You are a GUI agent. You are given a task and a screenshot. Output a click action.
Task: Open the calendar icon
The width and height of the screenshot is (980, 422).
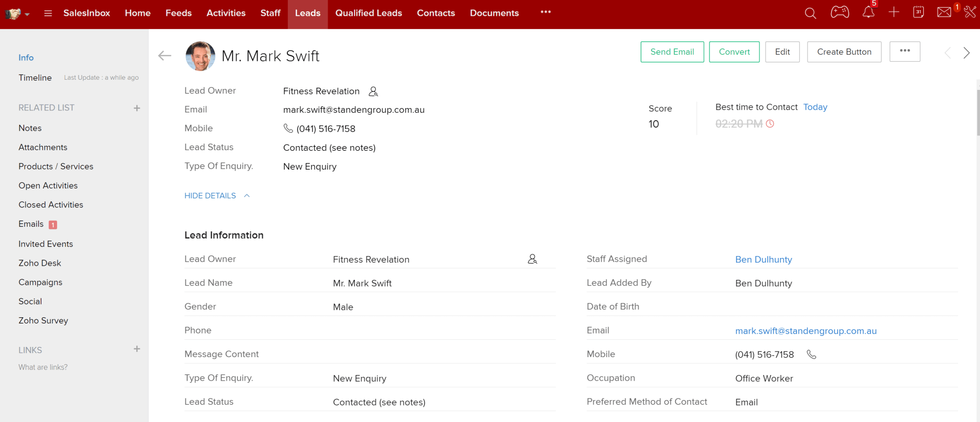click(918, 13)
